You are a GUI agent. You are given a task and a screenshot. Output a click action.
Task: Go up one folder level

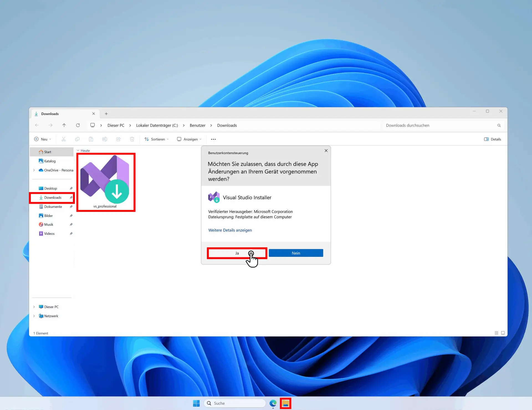64,125
